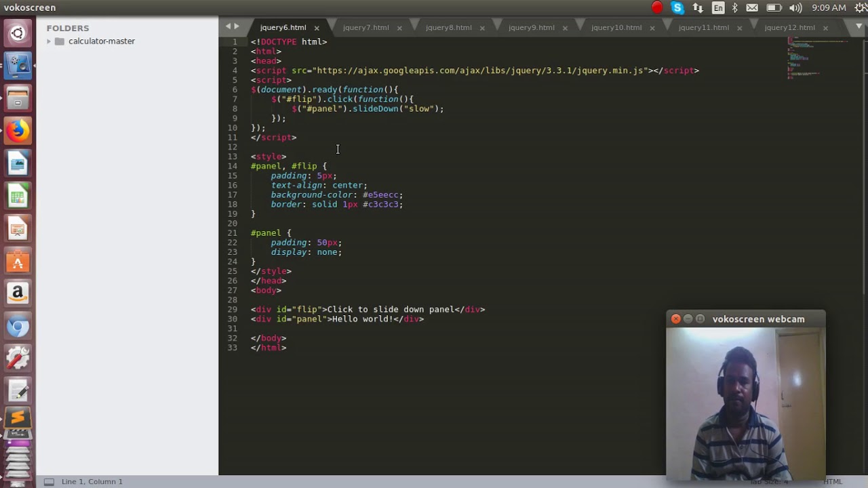Launch Firefox from the dock
The image size is (868, 488).
(x=18, y=131)
